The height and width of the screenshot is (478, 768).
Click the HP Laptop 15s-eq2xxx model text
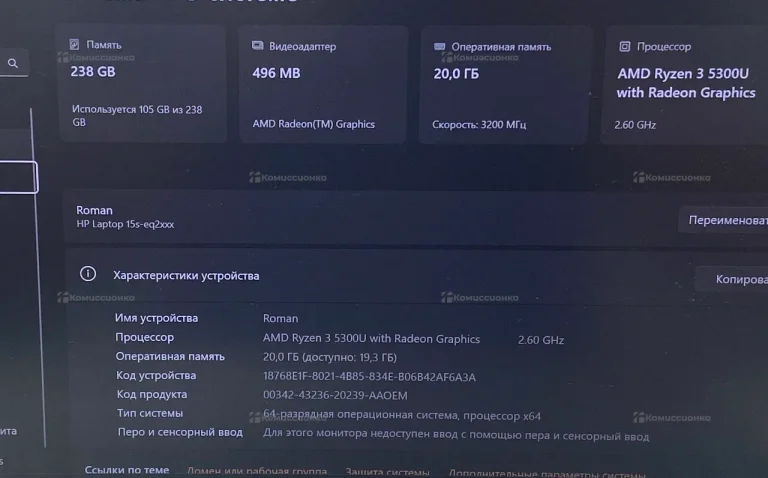(x=125, y=224)
